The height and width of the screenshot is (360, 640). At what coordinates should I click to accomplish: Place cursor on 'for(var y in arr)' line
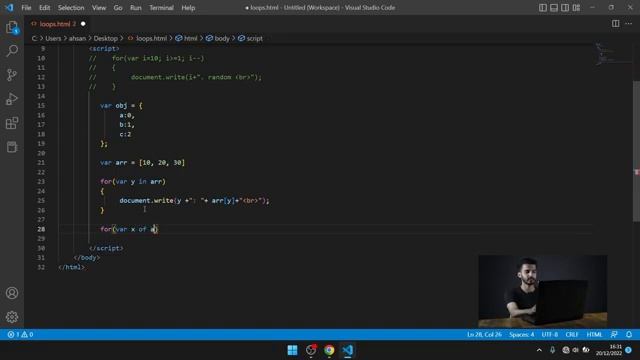pos(133,182)
